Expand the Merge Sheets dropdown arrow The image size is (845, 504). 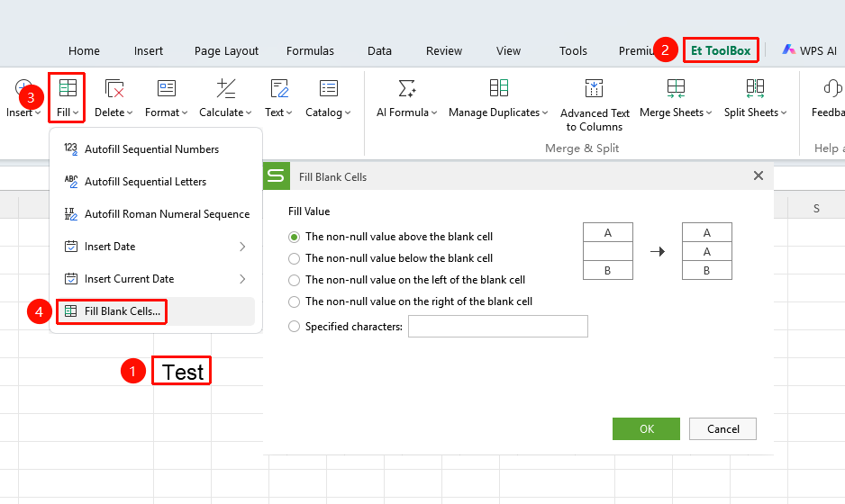(x=709, y=112)
